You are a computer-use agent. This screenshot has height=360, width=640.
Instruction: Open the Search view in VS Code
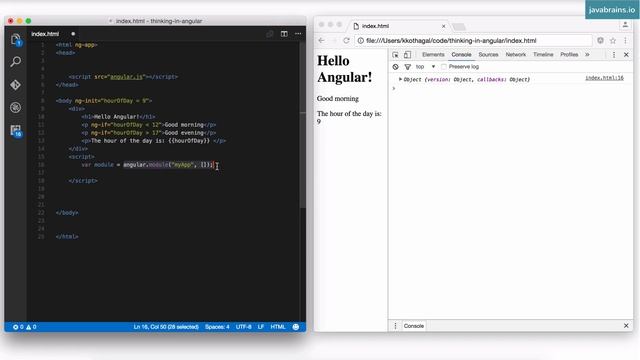point(16,62)
